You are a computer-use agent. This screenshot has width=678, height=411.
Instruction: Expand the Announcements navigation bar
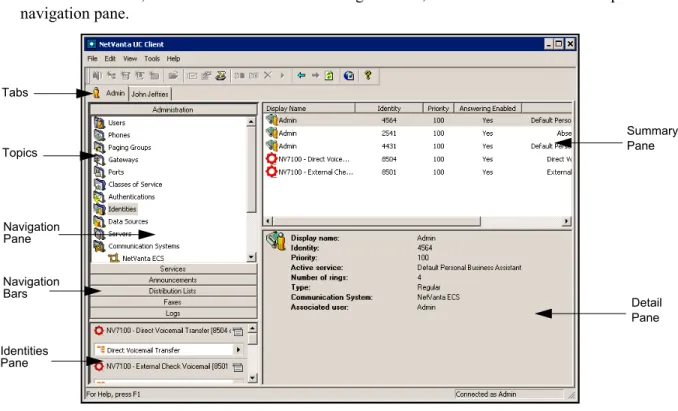(x=173, y=280)
